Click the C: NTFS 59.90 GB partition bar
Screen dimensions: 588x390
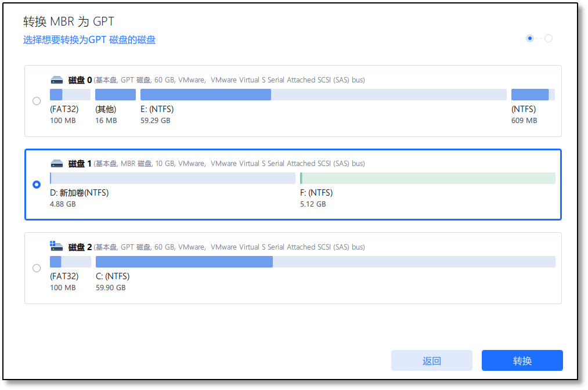tap(325, 262)
